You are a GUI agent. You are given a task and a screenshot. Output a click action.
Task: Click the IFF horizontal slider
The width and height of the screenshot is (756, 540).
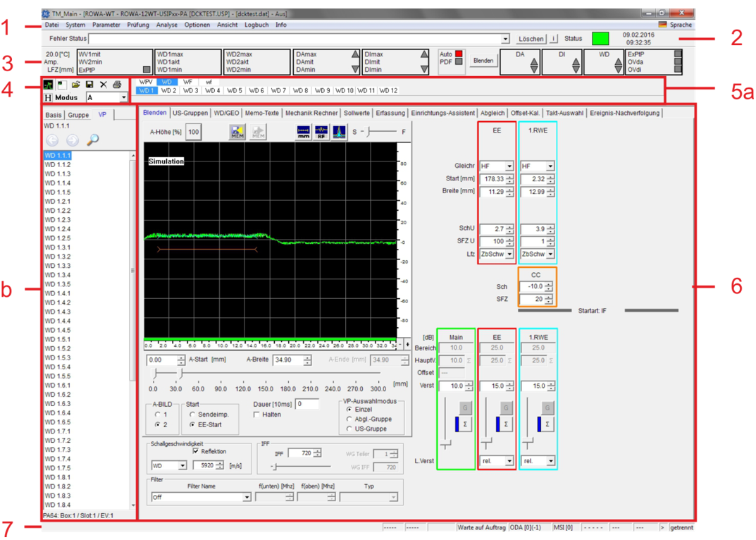(302, 467)
